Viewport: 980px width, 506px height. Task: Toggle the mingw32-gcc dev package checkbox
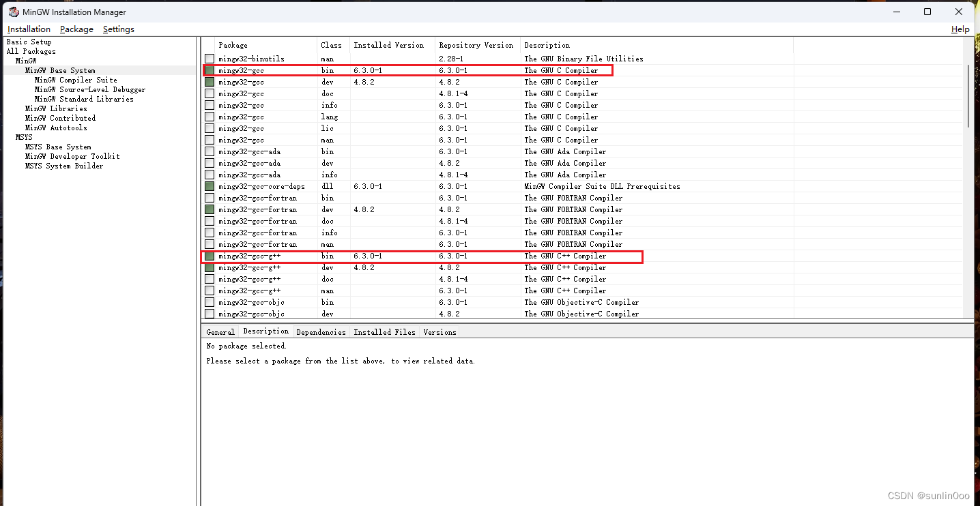coord(210,82)
